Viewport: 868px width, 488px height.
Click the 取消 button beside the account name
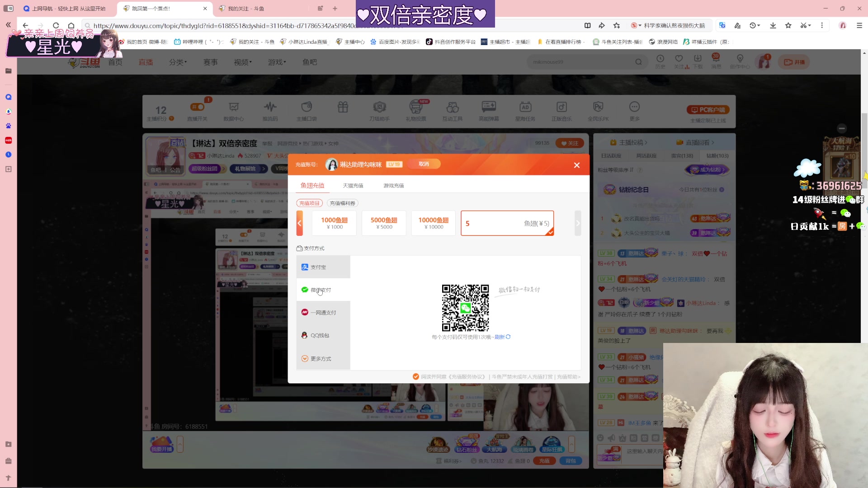pos(424,164)
